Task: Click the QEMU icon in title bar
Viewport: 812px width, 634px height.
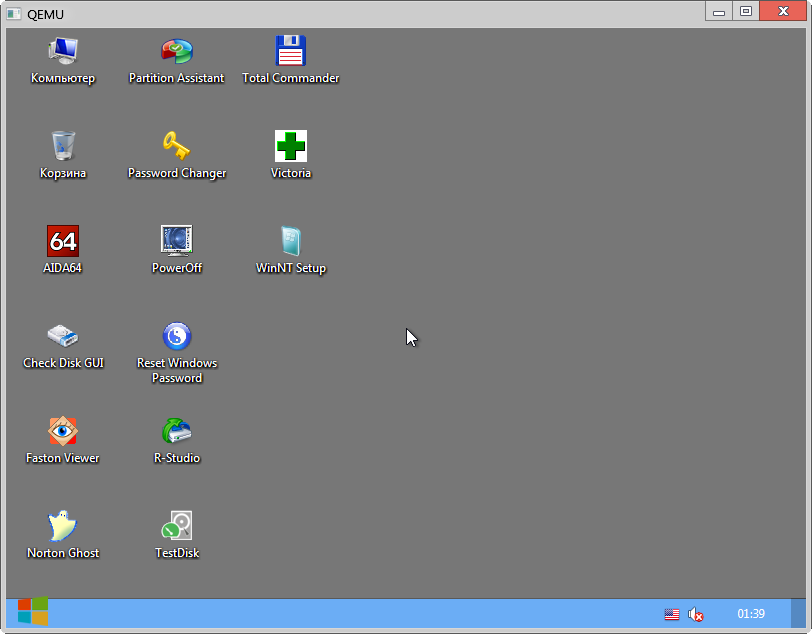Action: coord(13,14)
